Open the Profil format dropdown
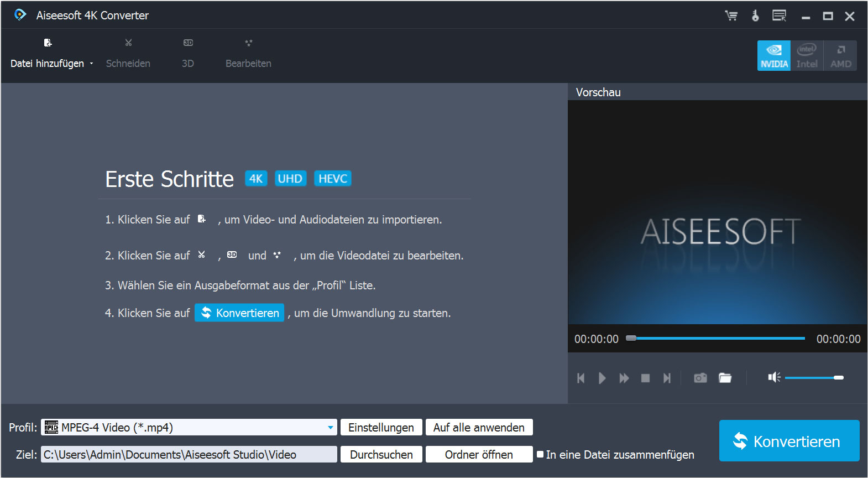 (x=189, y=427)
